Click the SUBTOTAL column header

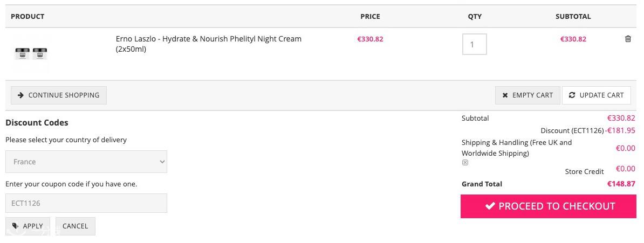click(573, 17)
